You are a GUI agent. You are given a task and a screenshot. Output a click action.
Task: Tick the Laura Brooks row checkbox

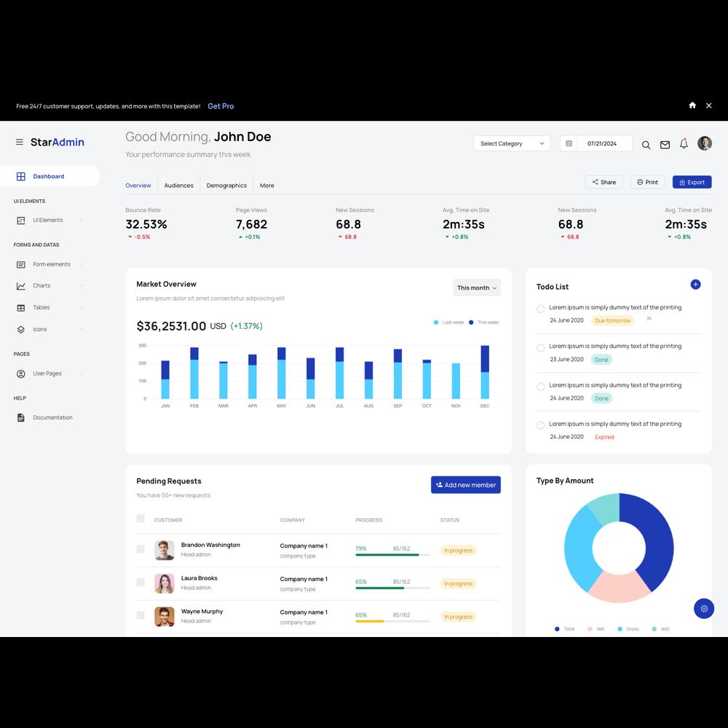[141, 582]
